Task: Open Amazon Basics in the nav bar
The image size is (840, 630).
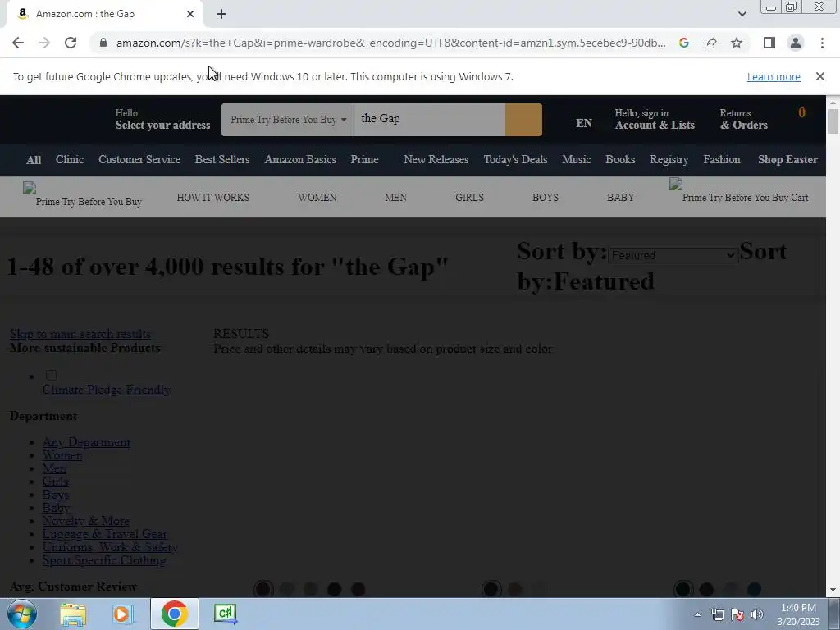Action: pyautogui.click(x=300, y=160)
